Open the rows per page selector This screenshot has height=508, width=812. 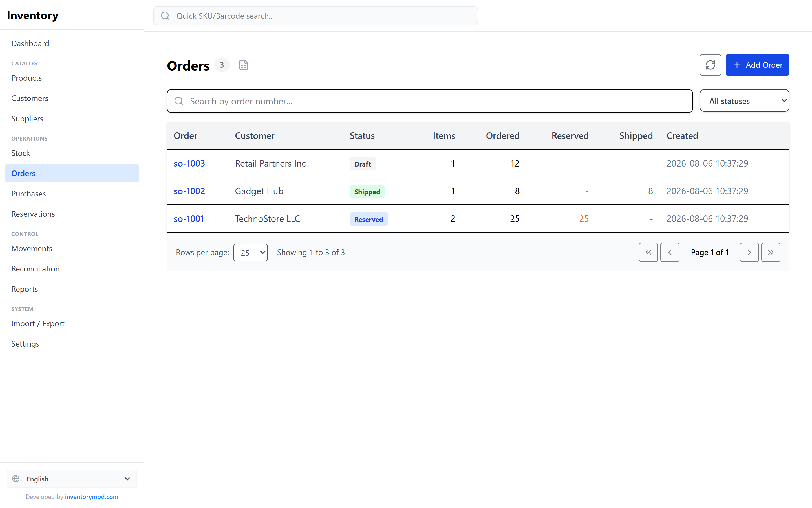pyautogui.click(x=250, y=253)
